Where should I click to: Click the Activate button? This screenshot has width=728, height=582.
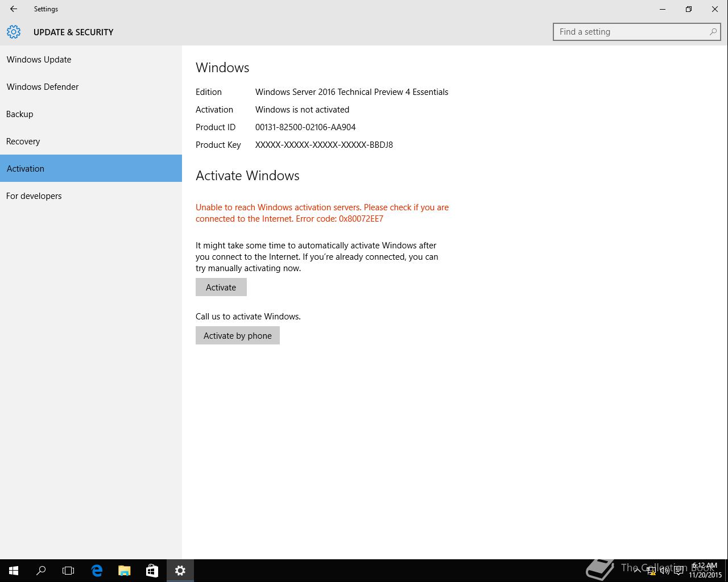coord(221,287)
